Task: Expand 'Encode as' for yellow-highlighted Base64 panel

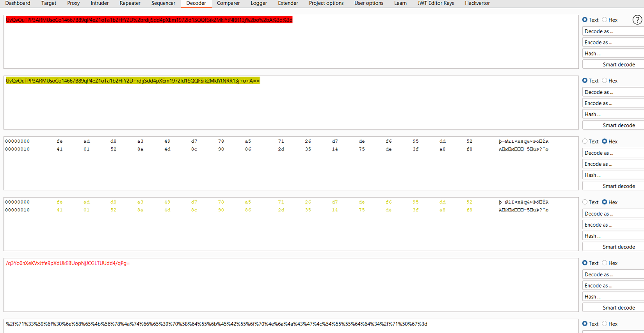Action: (613, 103)
